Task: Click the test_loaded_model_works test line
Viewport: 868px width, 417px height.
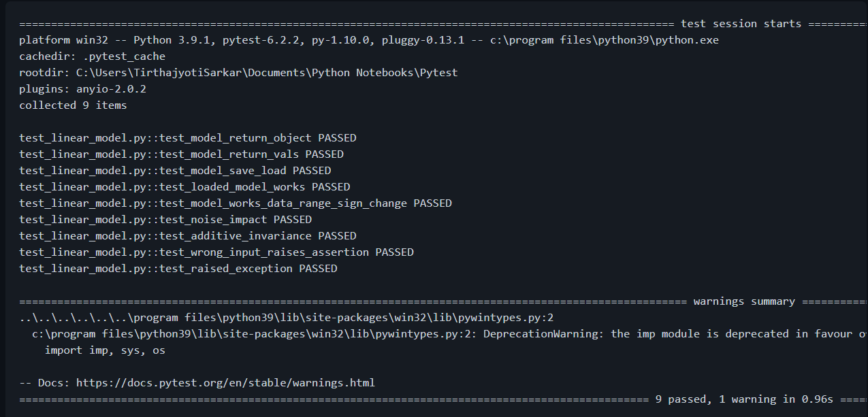Action: (x=184, y=187)
